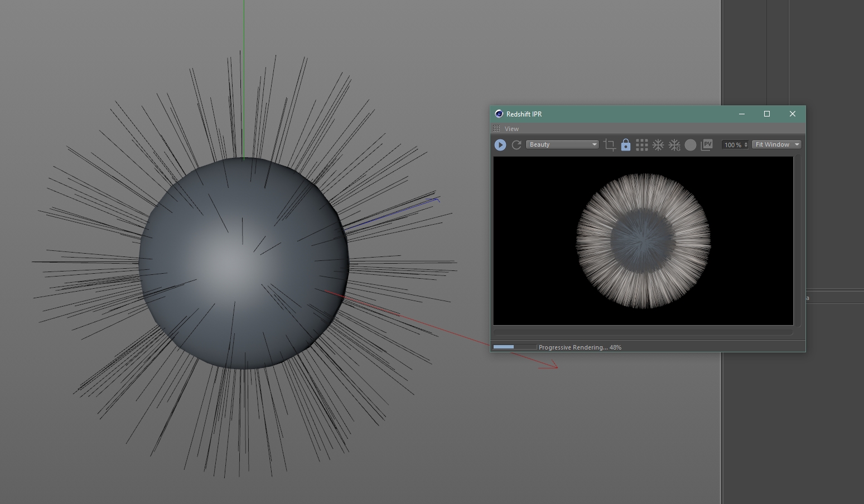The image size is (864, 504).
Task: Close the Redshift IPR window
Action: pyautogui.click(x=792, y=114)
